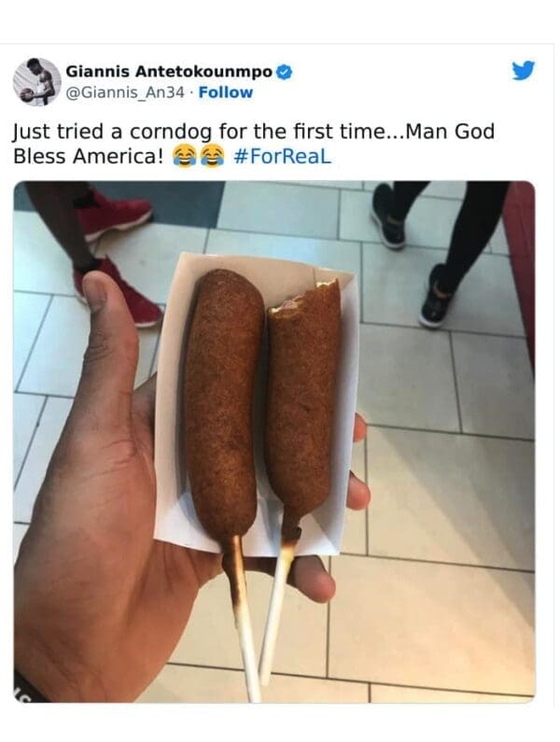Follow the @Giannis_An34 account
The height and width of the screenshot is (742, 560).
click(226, 92)
